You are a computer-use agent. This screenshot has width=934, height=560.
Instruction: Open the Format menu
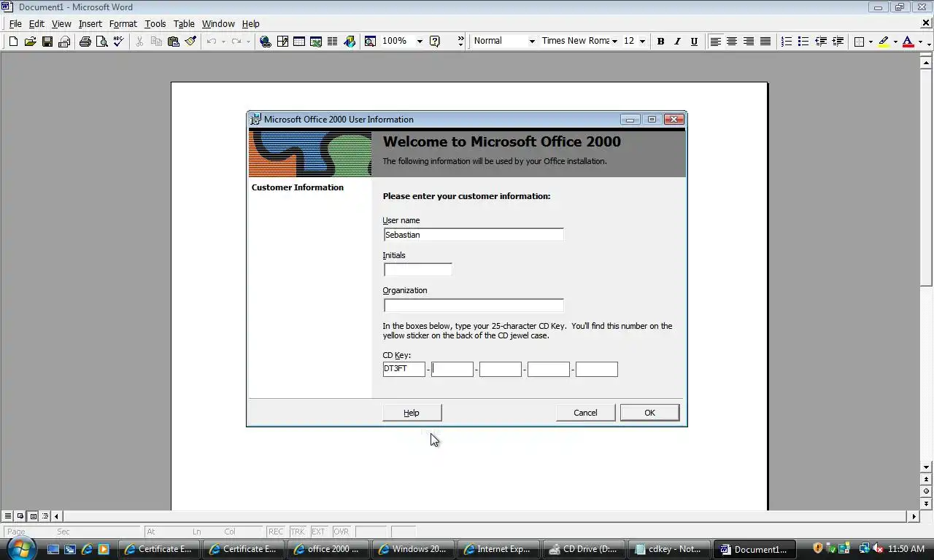[123, 24]
